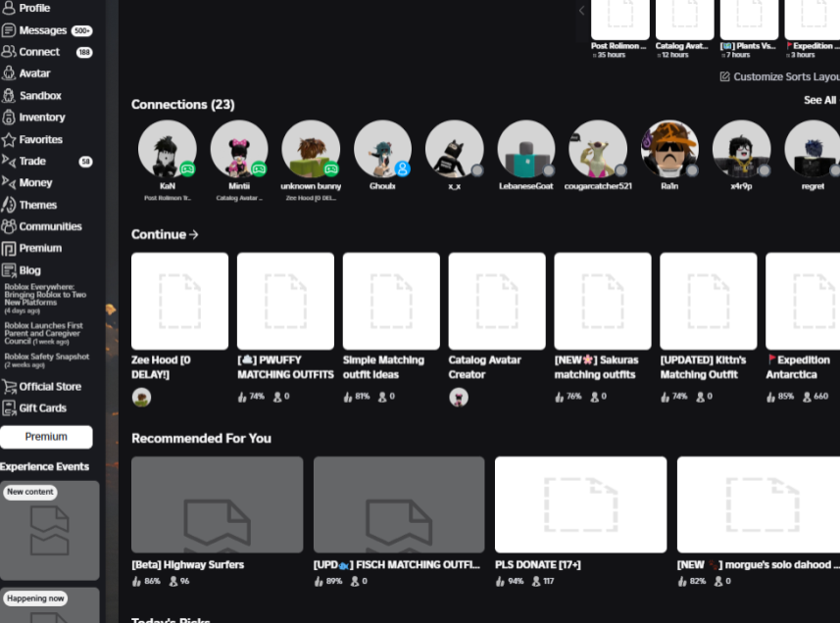Open Communities in the sidebar
The image size is (840, 623).
coord(41,226)
